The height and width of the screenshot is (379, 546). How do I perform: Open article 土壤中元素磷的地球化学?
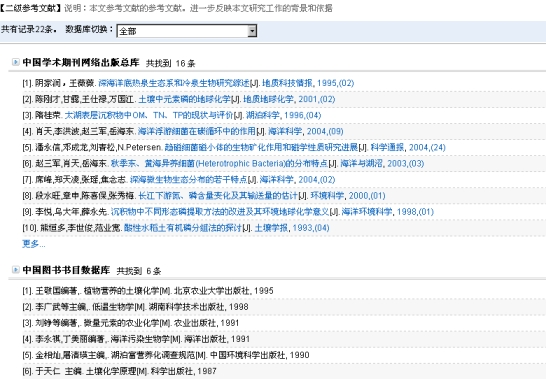[x=184, y=99]
